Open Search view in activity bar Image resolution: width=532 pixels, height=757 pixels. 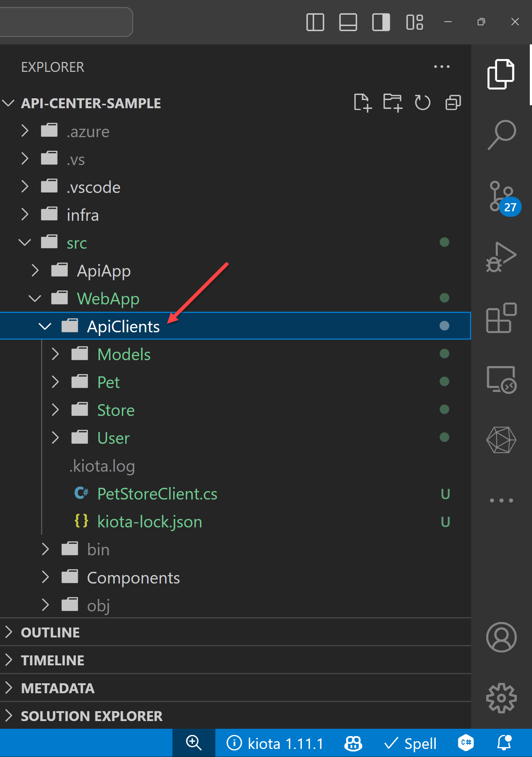point(501,135)
